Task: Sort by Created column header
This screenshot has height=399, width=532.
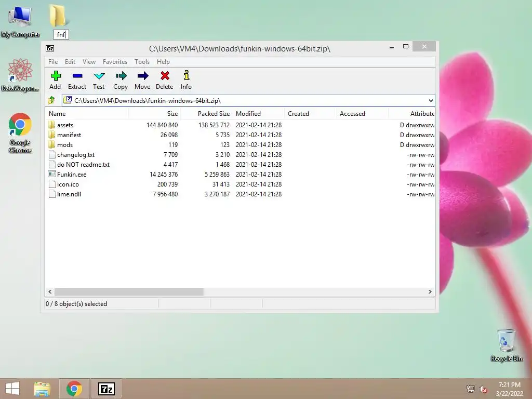Action: pos(311,114)
